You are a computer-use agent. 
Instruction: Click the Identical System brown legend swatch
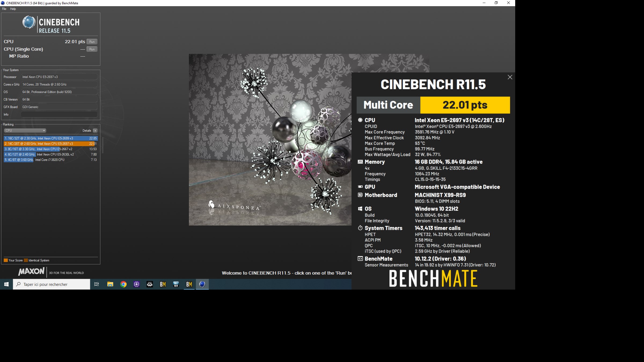coord(26,260)
